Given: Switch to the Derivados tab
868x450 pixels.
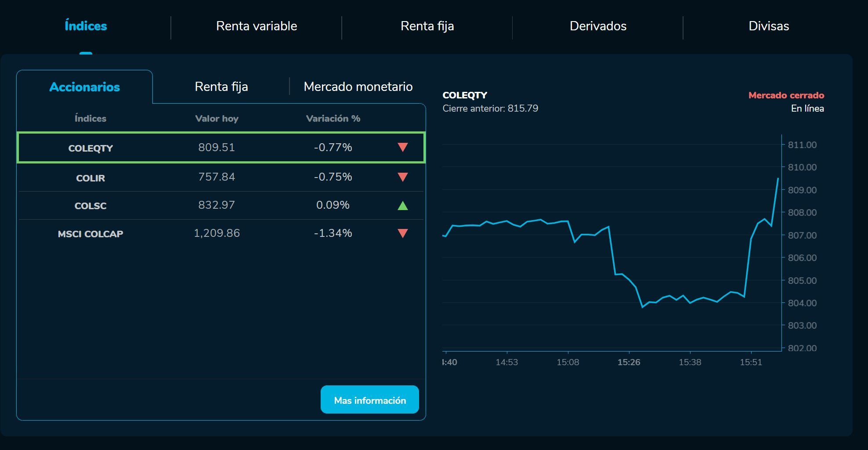Looking at the screenshot, I should point(598,26).
